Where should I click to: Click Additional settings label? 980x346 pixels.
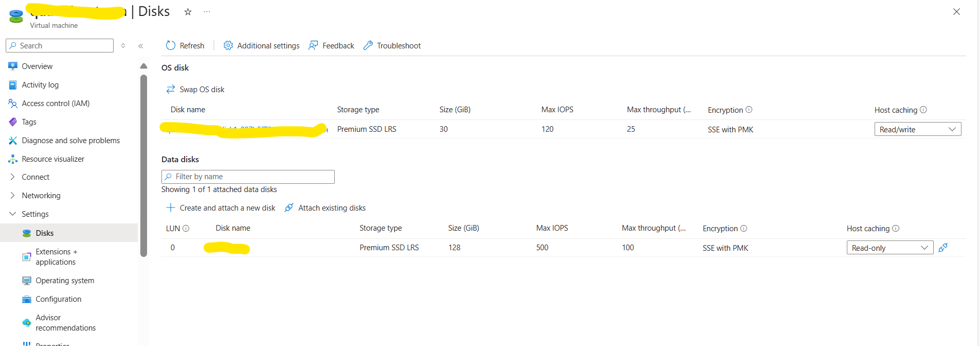(268, 46)
